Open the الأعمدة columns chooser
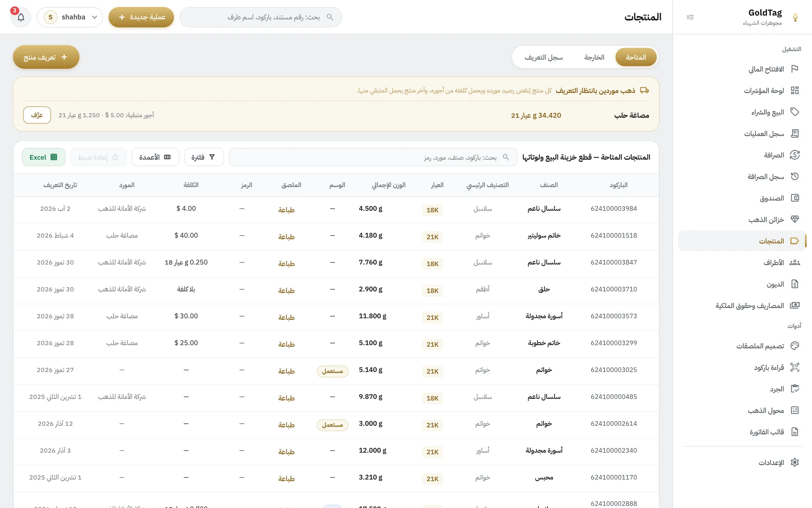 point(155,157)
